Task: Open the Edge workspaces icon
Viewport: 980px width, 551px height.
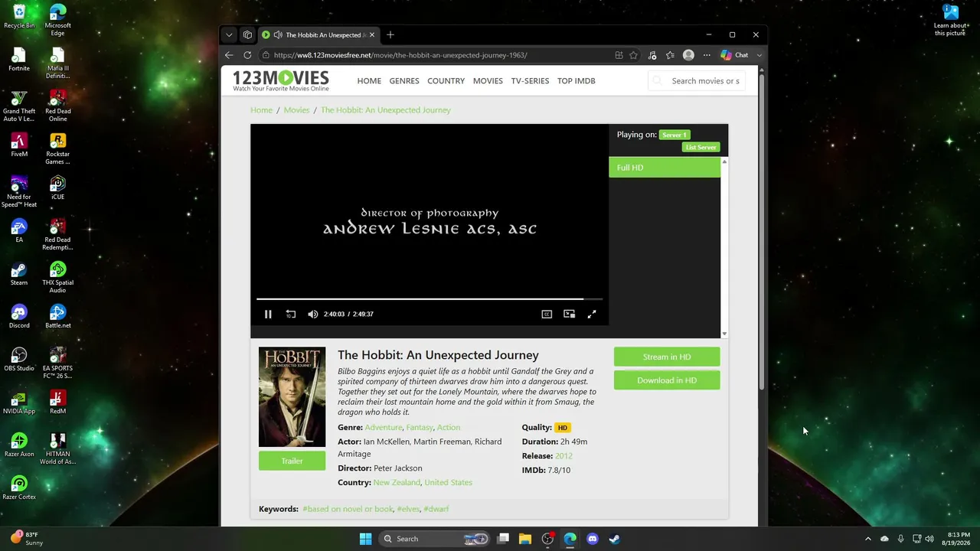Action: tap(247, 34)
